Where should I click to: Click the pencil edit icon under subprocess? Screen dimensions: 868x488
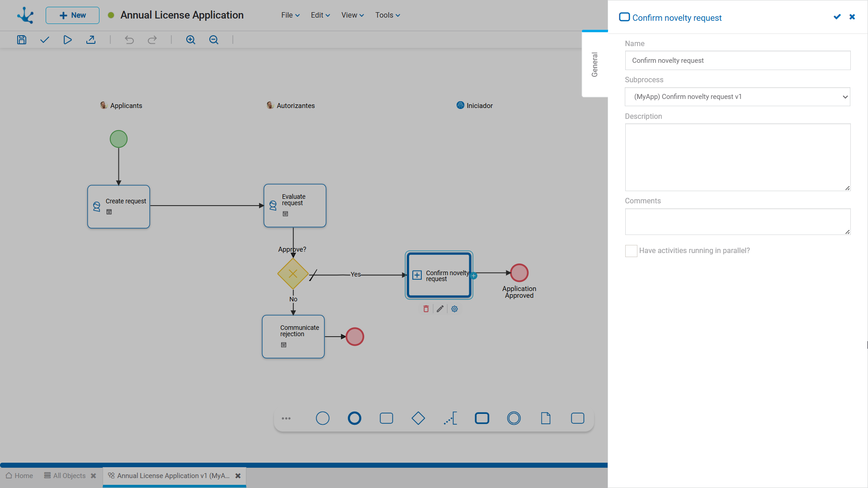(x=440, y=309)
